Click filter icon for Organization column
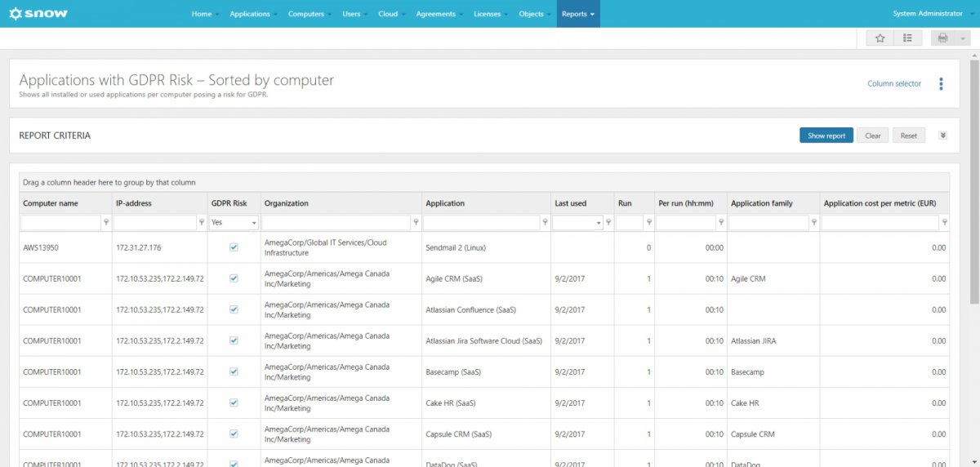 pyautogui.click(x=416, y=222)
